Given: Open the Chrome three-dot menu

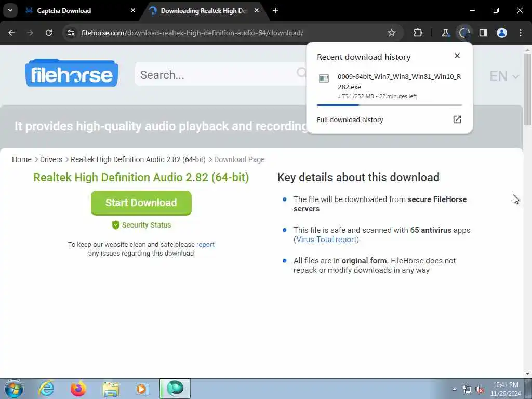Looking at the screenshot, I should [x=521, y=33].
